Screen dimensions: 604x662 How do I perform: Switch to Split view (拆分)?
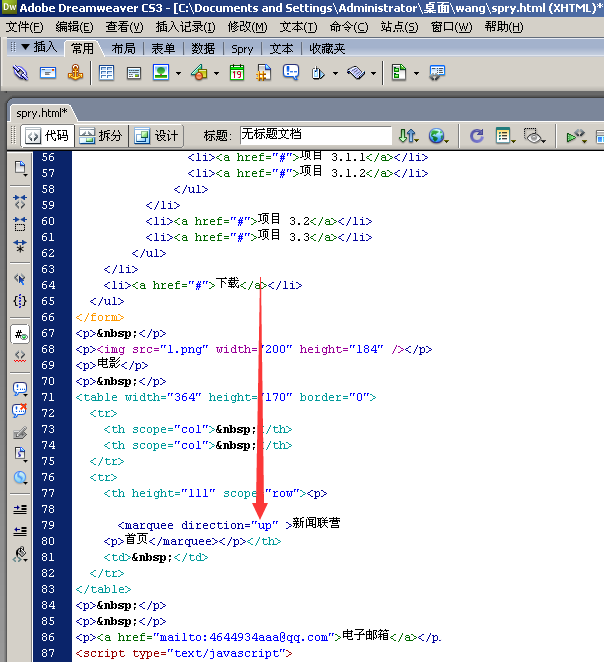101,136
